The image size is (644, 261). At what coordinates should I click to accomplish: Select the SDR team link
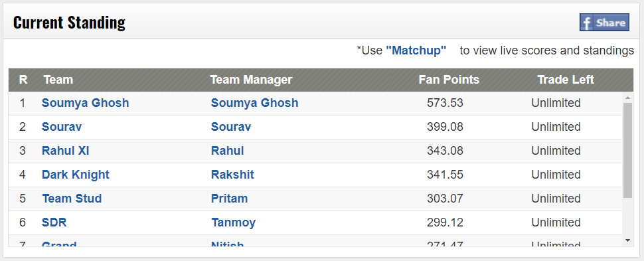54,222
